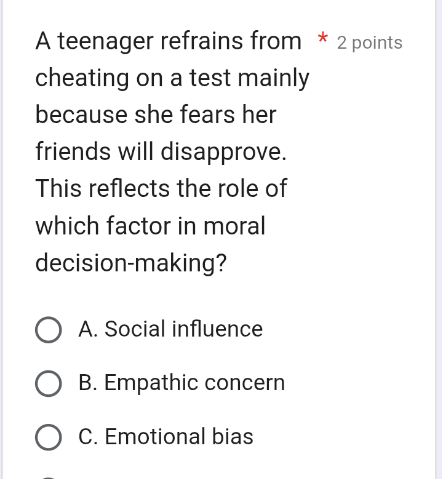442x479 pixels.
Task: Click the 'A. Social influence' answer label
Action: [x=171, y=329]
